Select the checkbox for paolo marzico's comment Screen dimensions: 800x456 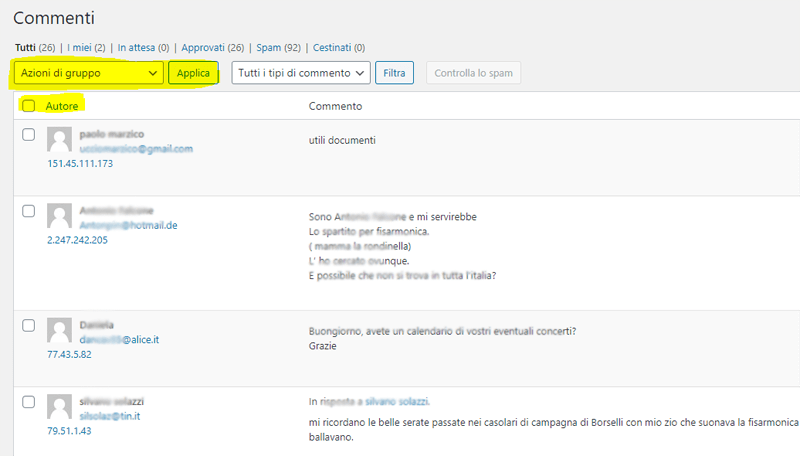click(x=29, y=134)
